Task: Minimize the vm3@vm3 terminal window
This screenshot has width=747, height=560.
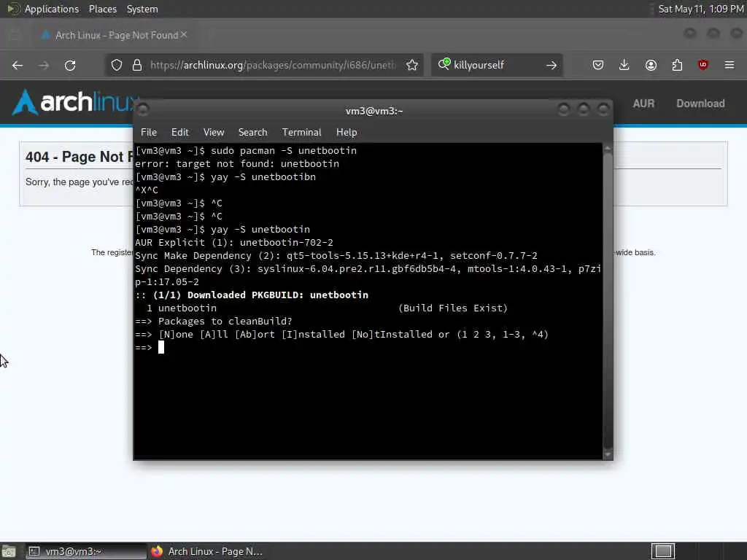Action: pyautogui.click(x=564, y=110)
